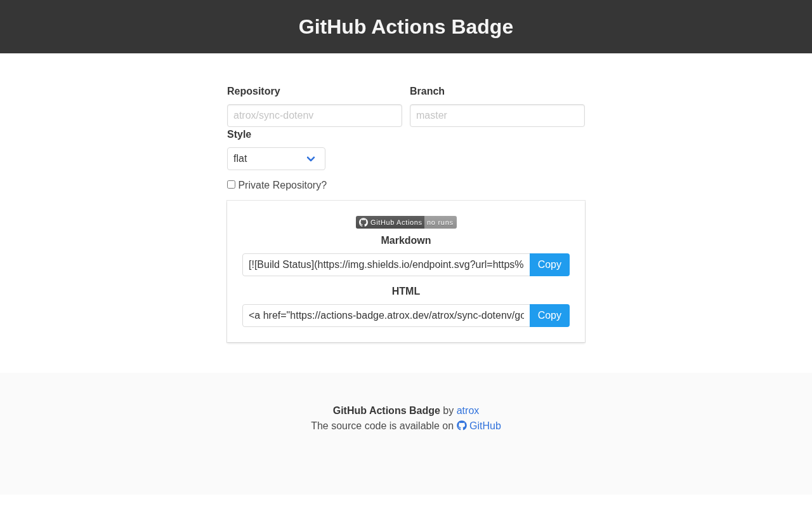Click the Branch field label
Image resolution: width=812 pixels, height=508 pixels.
pyautogui.click(x=427, y=91)
